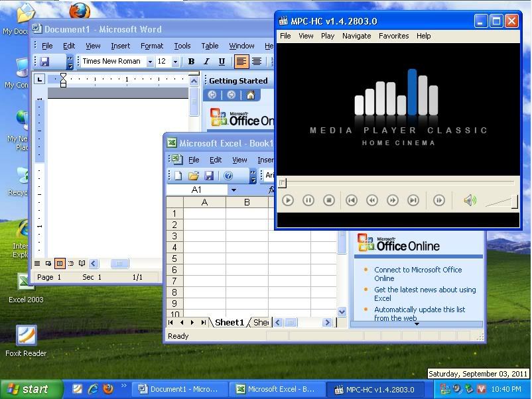Click the New workbook icon in Excel
The height and width of the screenshot is (399, 532).
tap(178, 176)
